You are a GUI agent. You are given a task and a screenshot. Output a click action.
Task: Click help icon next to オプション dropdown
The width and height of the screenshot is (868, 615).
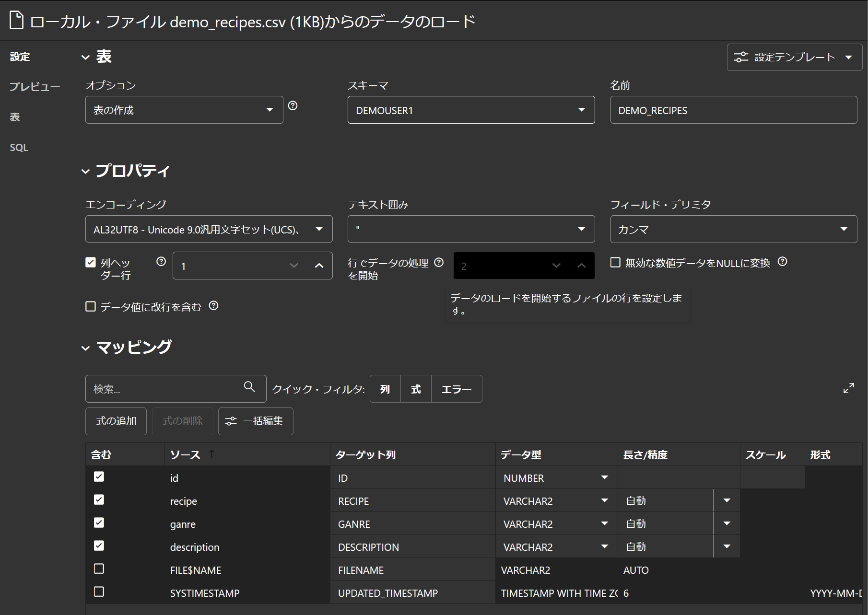[293, 106]
